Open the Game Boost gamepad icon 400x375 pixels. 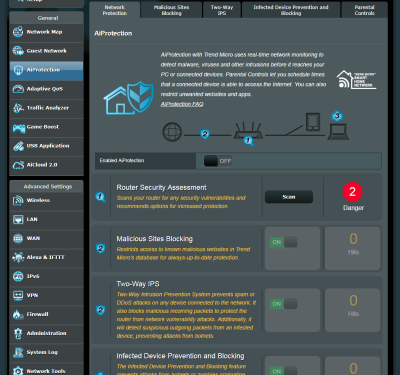pos(18,127)
